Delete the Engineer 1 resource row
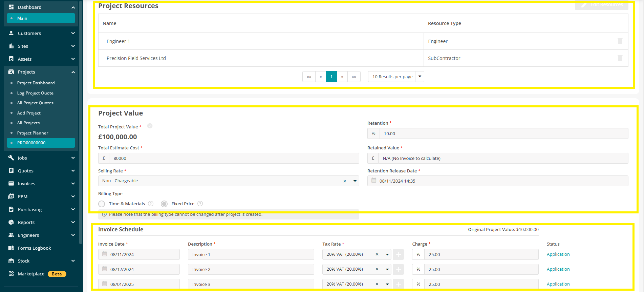This screenshot has height=292, width=644. pyautogui.click(x=620, y=41)
